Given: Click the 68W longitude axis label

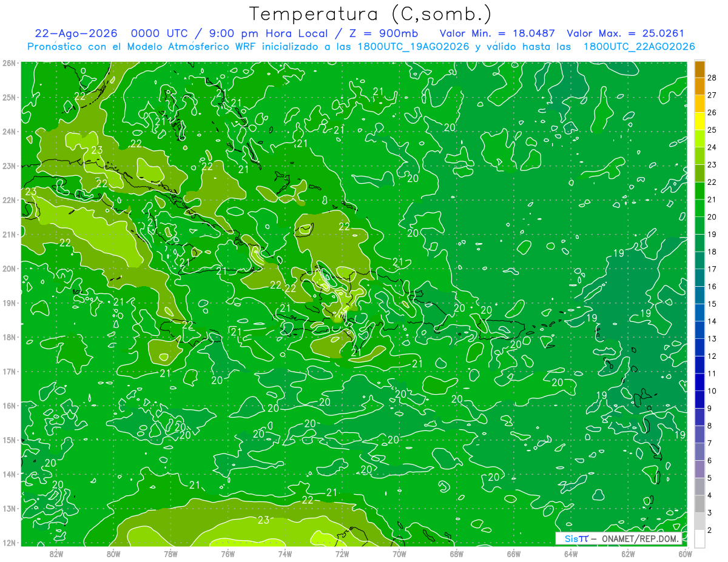Looking at the screenshot, I should [457, 554].
